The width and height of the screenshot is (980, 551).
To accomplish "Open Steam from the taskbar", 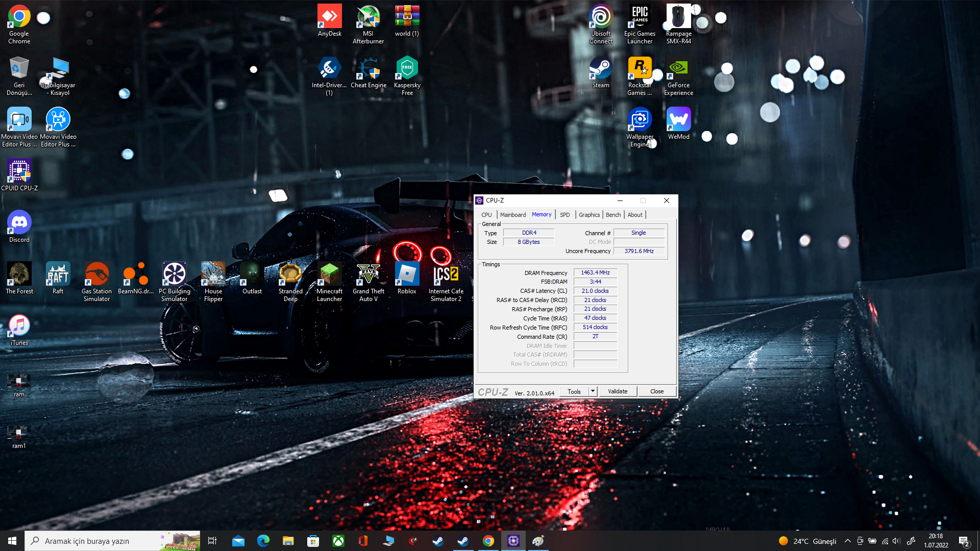I will 438,541.
